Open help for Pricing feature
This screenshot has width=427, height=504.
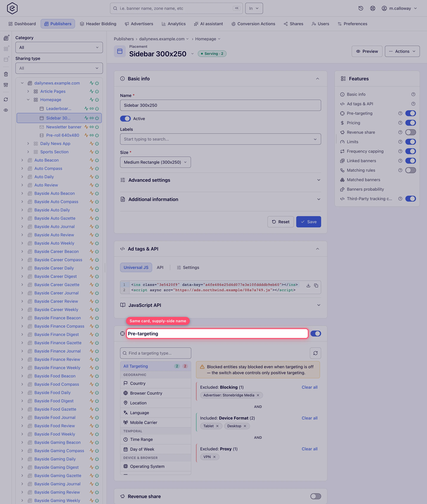400,123
